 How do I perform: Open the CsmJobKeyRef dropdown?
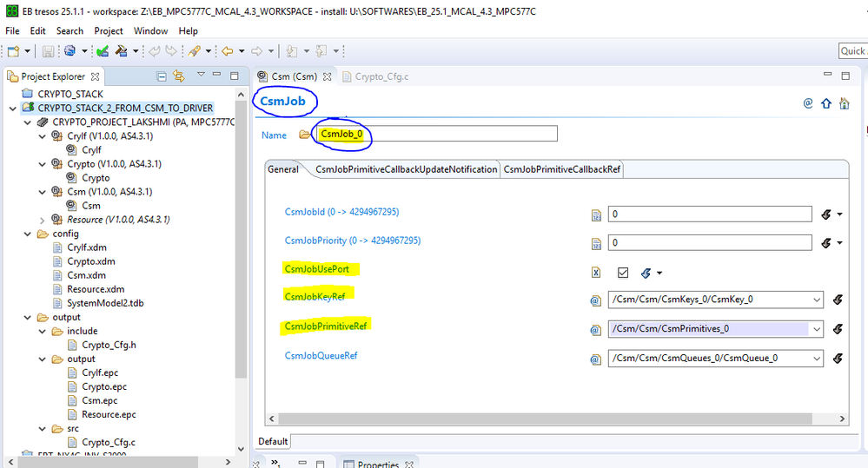817,300
